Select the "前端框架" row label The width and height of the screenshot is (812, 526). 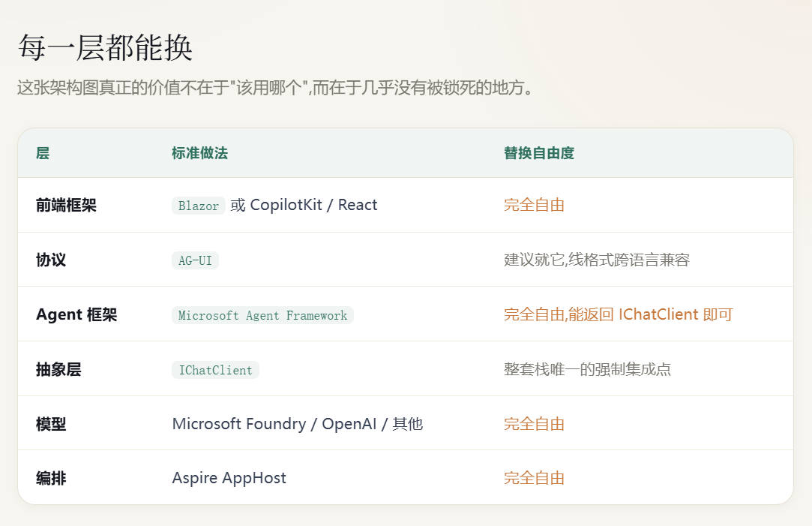66,205
